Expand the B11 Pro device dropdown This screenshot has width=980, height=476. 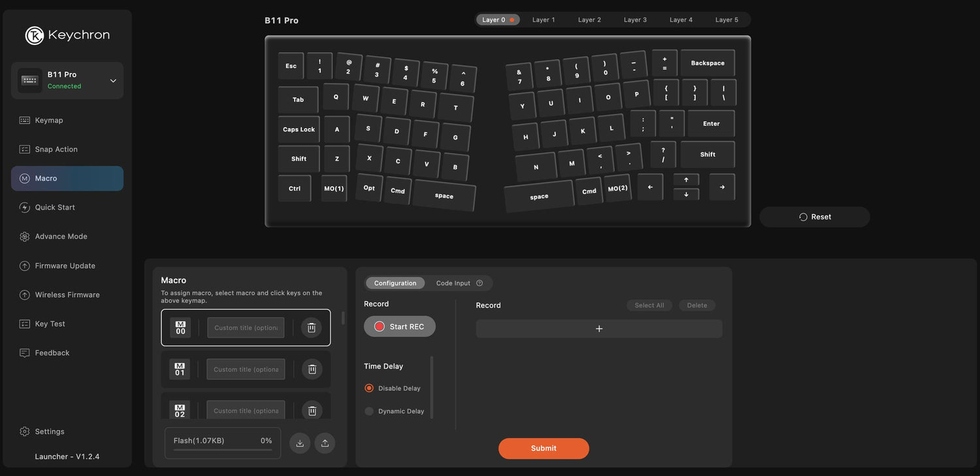click(x=113, y=81)
